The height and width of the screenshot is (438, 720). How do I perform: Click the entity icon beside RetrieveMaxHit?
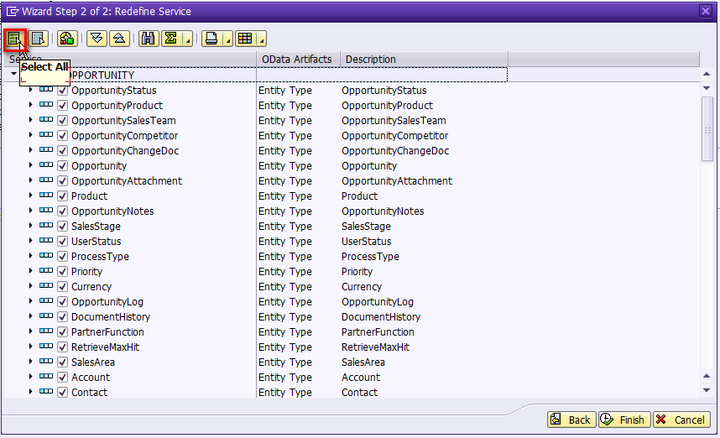(x=46, y=346)
